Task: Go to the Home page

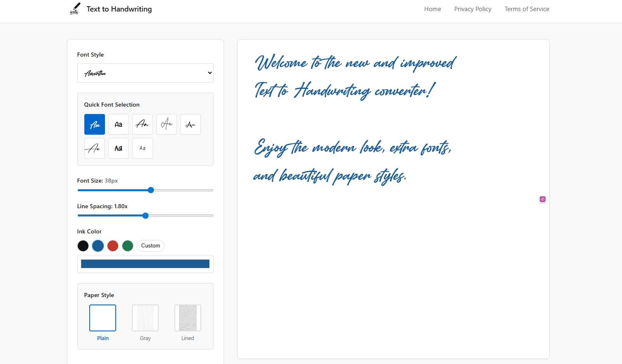Action: coord(432,9)
